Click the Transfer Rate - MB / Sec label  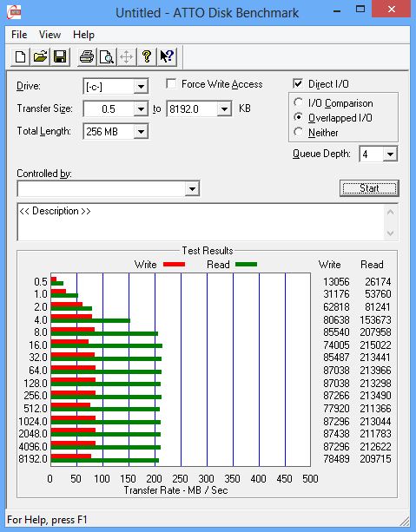point(175,490)
